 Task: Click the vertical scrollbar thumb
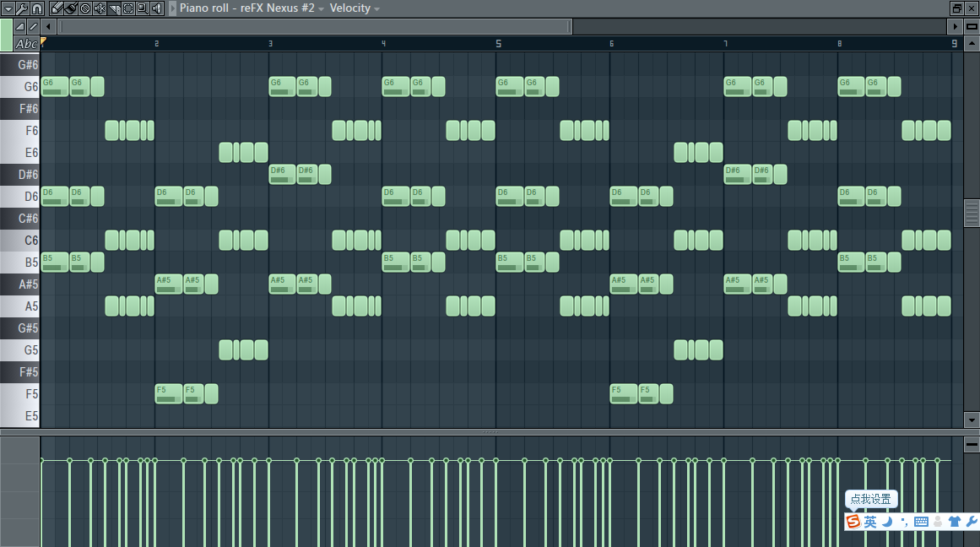[972, 214]
